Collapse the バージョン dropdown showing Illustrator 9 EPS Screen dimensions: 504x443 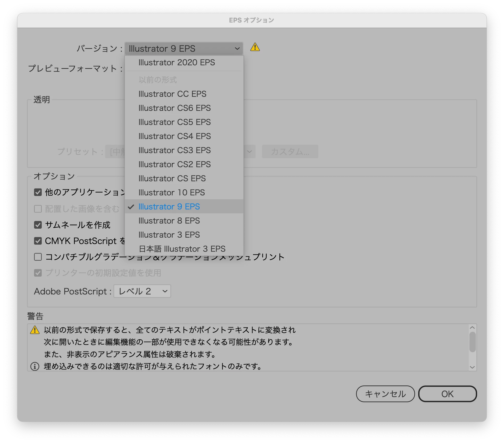184,48
